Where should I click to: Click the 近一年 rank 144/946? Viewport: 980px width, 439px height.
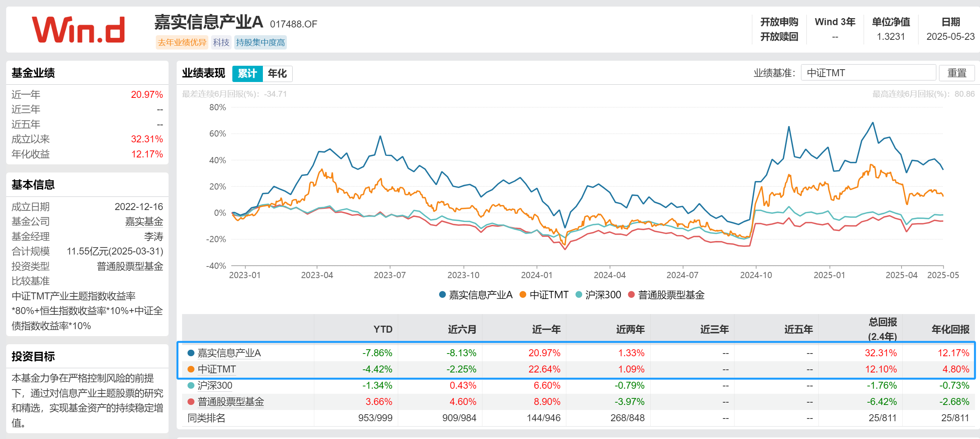coord(544,418)
